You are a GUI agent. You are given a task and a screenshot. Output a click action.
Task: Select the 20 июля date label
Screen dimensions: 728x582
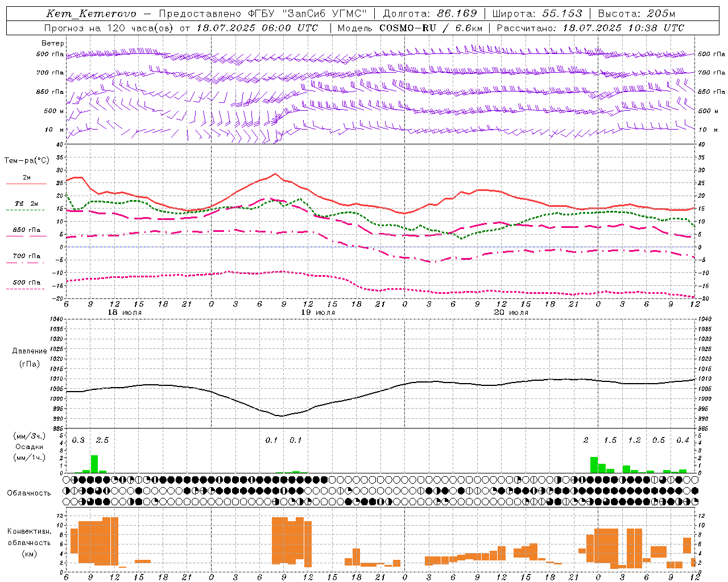click(x=511, y=313)
